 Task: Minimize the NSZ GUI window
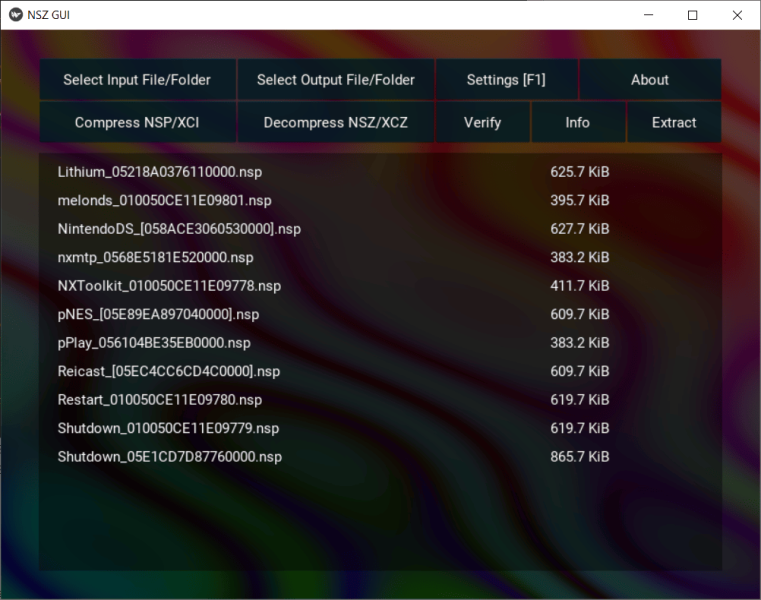pyautogui.click(x=648, y=15)
